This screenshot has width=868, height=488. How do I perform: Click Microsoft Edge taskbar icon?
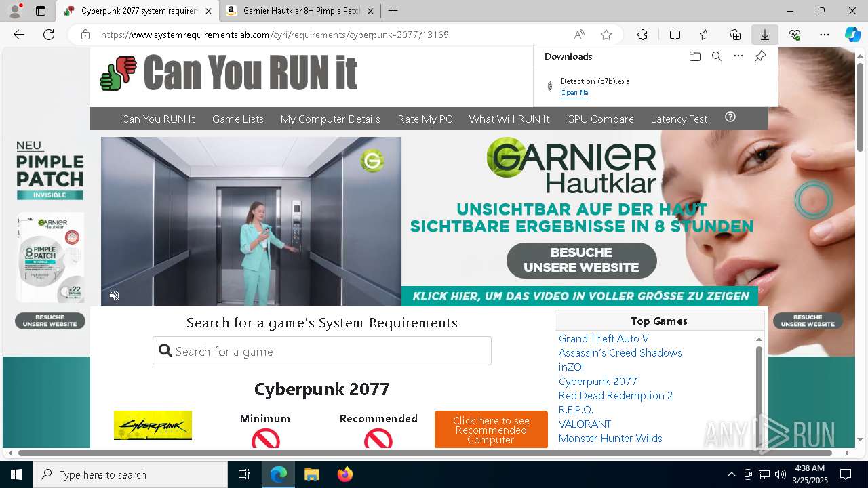279,474
